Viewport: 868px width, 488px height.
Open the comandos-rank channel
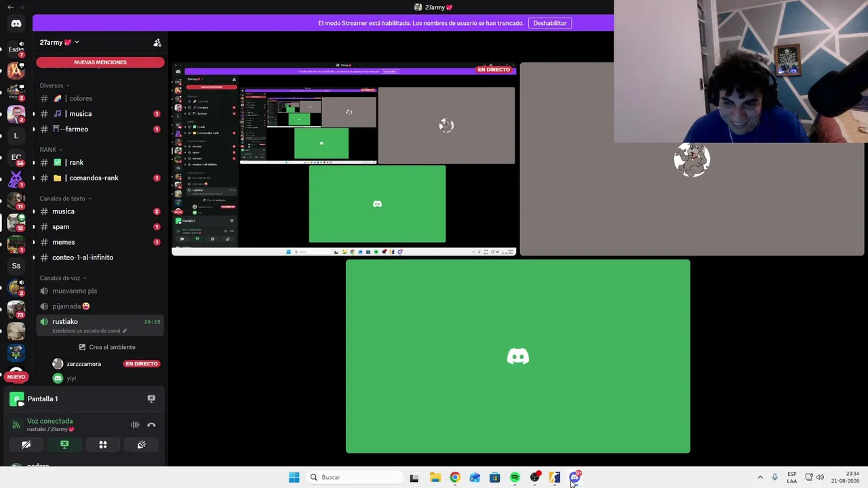(x=100, y=178)
